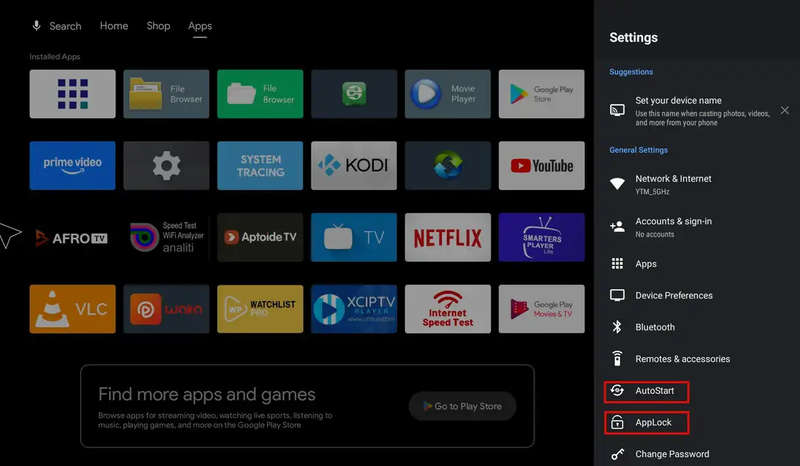Image resolution: width=800 pixels, height=466 pixels.
Task: Launch the Movie Player app
Action: [x=448, y=94]
